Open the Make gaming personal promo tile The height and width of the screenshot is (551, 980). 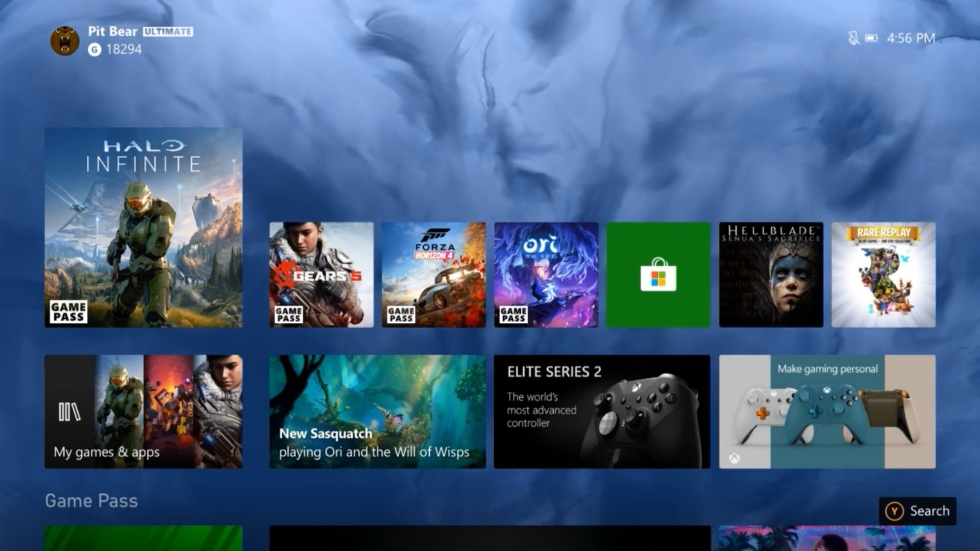[827, 412]
